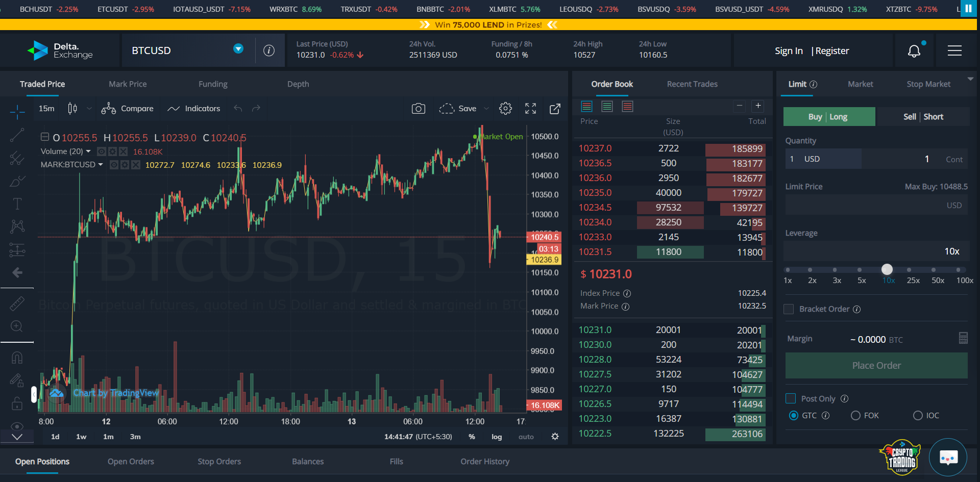Expand the BTCUSD contract dropdown
This screenshot has width=980, height=482.
click(x=238, y=49)
